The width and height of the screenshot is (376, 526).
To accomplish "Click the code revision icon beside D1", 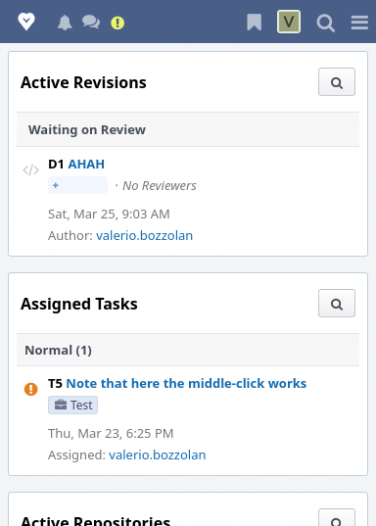I will pyautogui.click(x=31, y=170).
